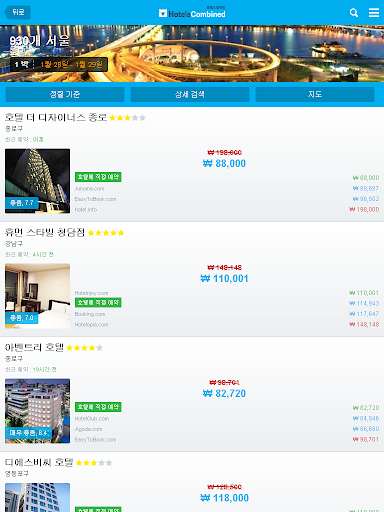Open the 아벤트리 호텔 building photo
Image resolution: width=384 pixels, height=512 pixels.
[37, 411]
